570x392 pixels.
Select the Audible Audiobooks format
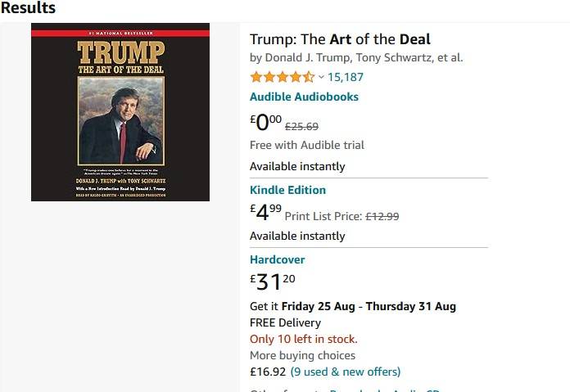(x=304, y=97)
